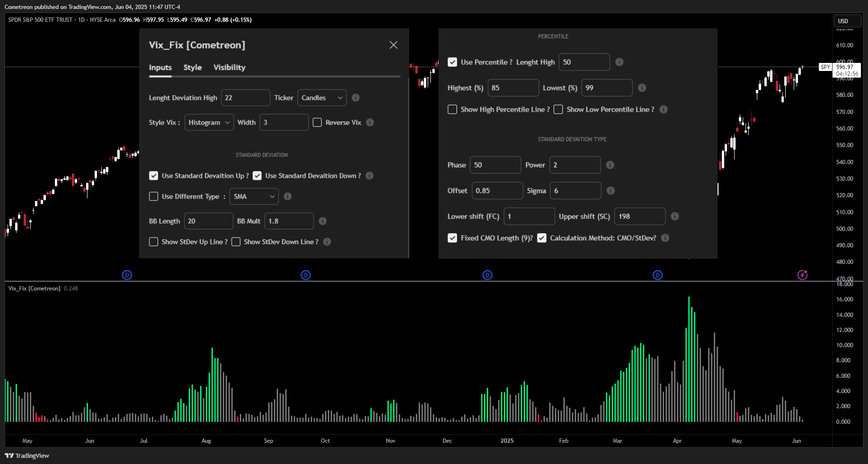Click the Upper shift (SC) input
The width and height of the screenshot is (868, 464).
tap(640, 216)
